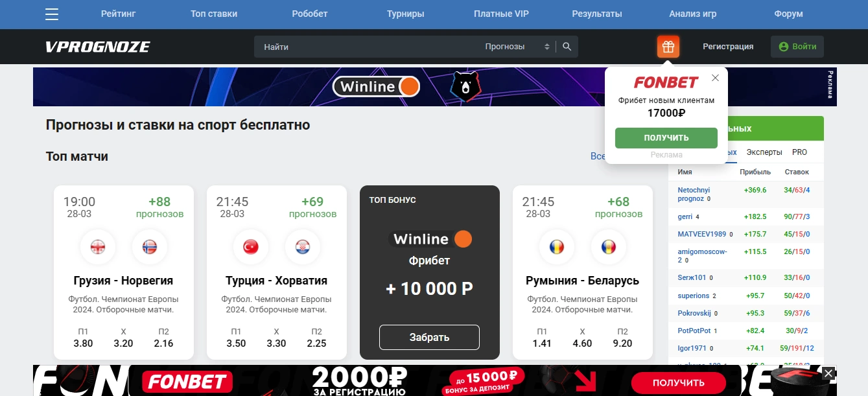Open the Регистрация link

728,47
